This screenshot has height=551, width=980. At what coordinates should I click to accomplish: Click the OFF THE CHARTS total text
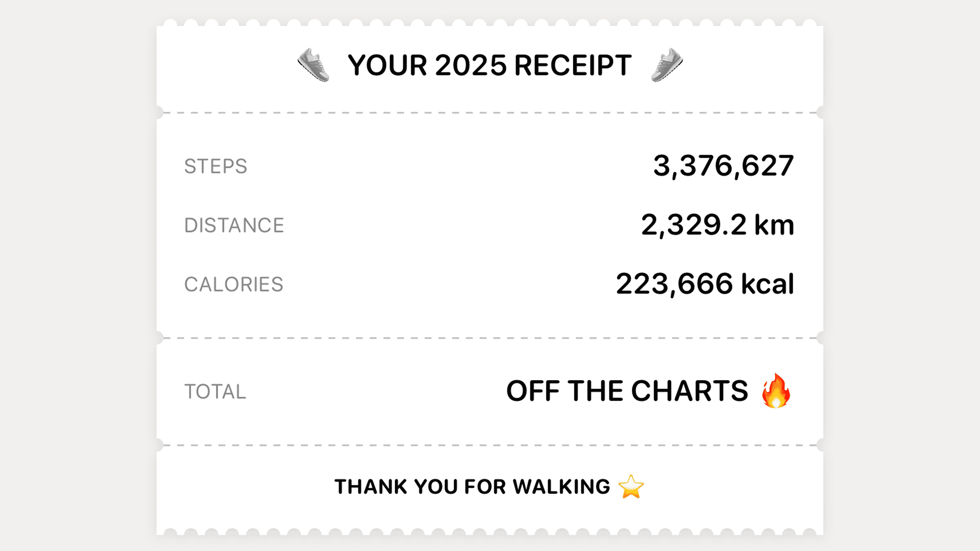627,391
